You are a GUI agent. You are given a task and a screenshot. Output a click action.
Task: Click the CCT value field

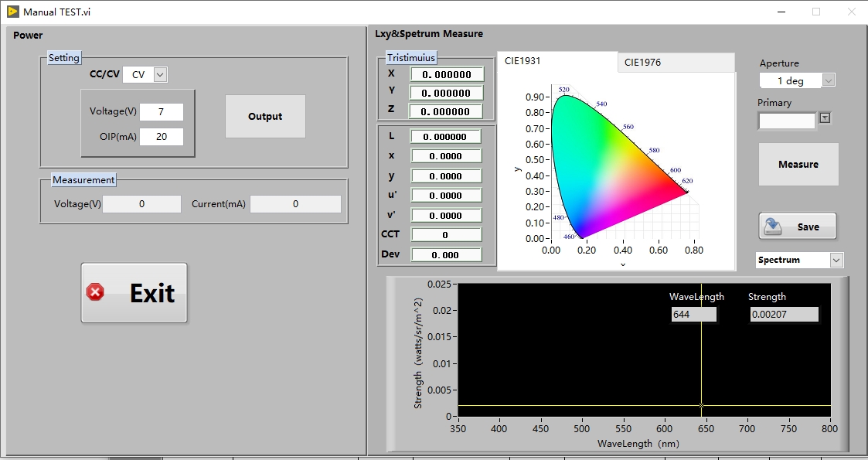(445, 235)
